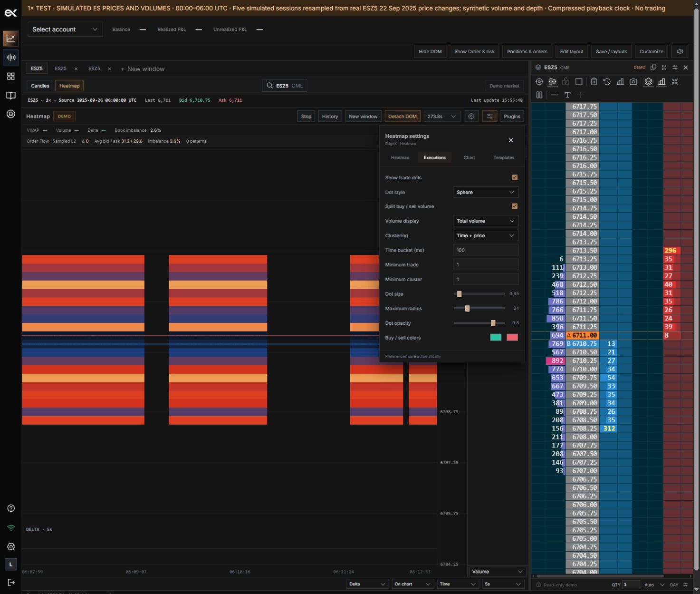
Task: Click the Detach DOM button
Action: [x=403, y=117]
